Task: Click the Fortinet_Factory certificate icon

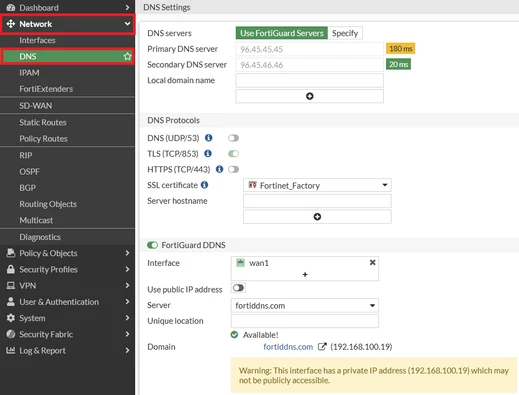Action: [253, 185]
